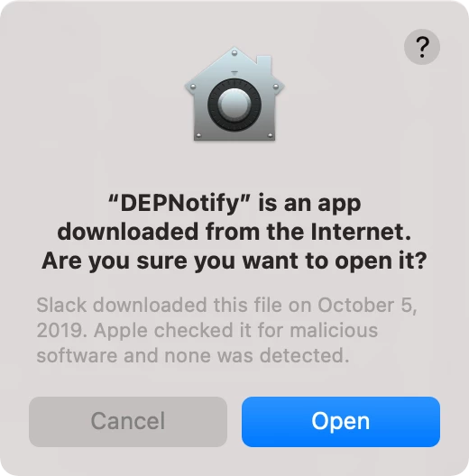Click the "DEPNotify" app name in the heading
Image resolution: width=469 pixels, height=476 pixels.
point(179,203)
